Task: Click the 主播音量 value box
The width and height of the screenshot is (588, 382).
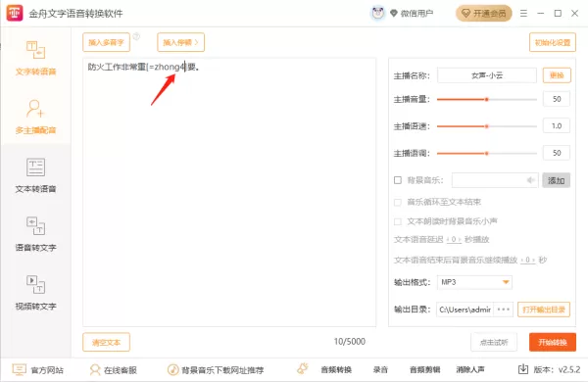Action: tap(557, 99)
